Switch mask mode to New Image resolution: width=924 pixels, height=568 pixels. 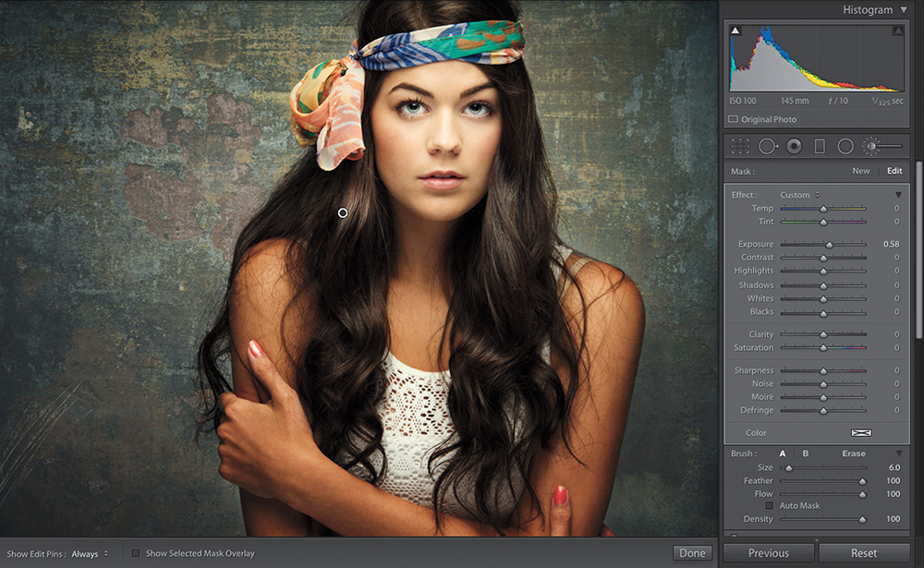click(860, 171)
